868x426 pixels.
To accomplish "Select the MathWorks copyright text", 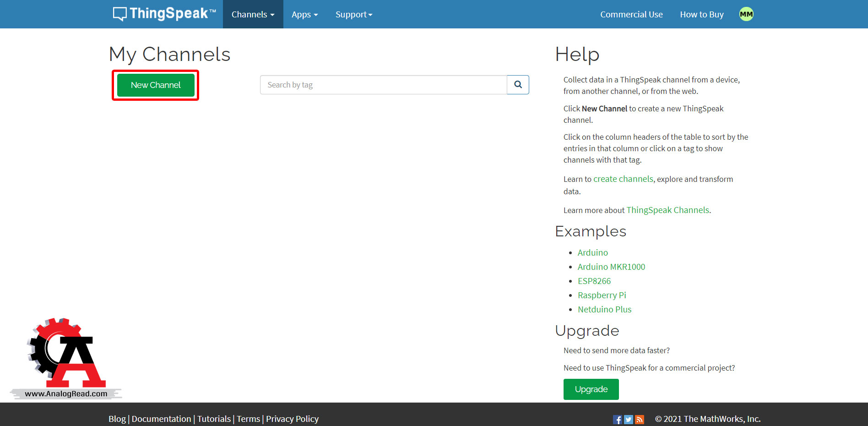I will point(708,419).
